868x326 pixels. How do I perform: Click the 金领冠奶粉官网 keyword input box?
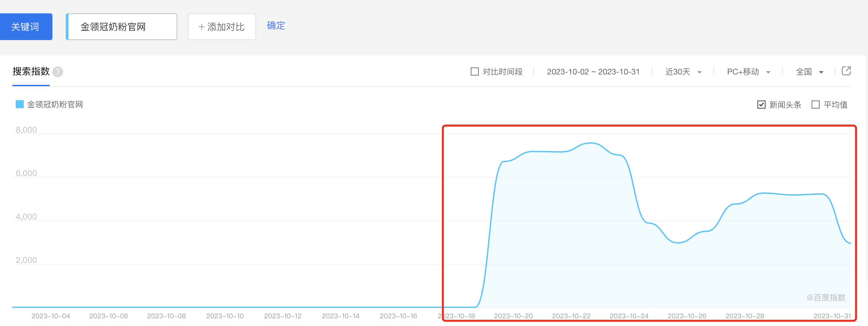click(122, 27)
